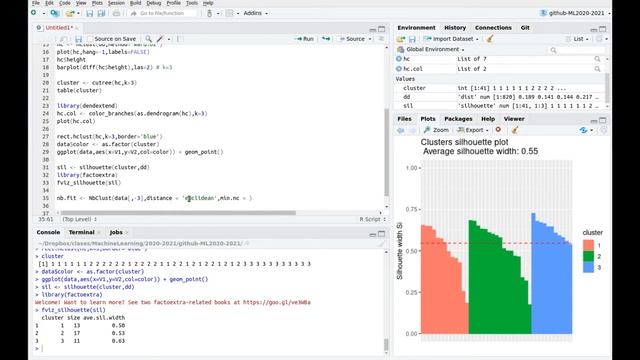Viewport: 640px width, 360px height.
Task: Compile report with the notebook icon
Action: point(180,39)
